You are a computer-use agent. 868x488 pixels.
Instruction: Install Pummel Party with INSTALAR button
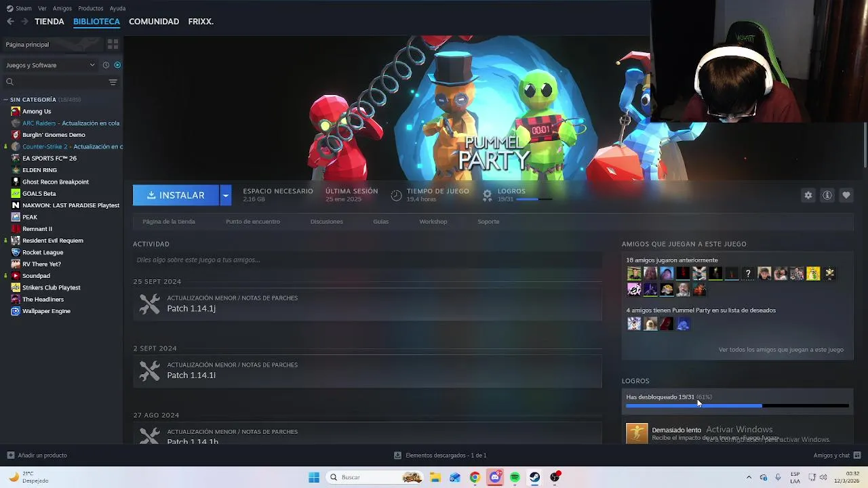(176, 195)
